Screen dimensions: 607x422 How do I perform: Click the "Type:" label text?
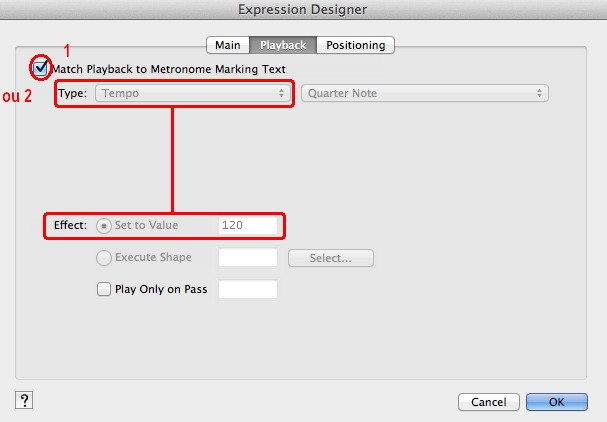(x=71, y=94)
